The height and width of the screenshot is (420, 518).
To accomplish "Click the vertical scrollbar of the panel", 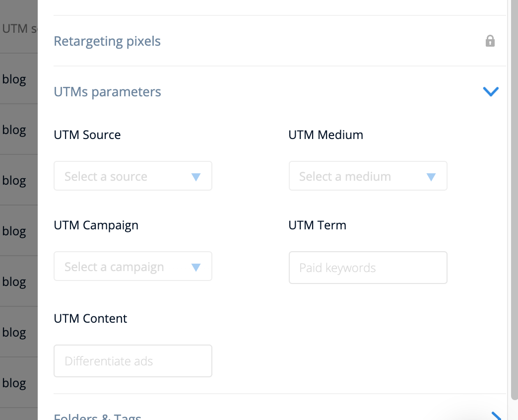I will coord(514,199).
